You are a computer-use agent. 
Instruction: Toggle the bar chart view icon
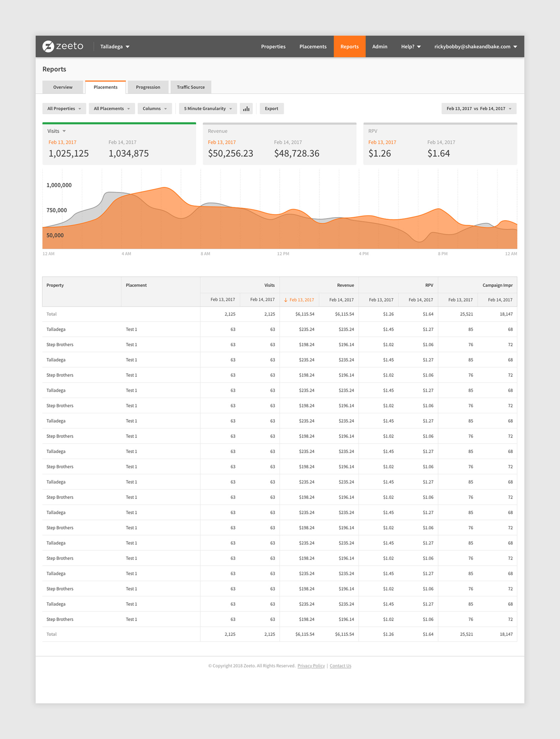click(246, 108)
